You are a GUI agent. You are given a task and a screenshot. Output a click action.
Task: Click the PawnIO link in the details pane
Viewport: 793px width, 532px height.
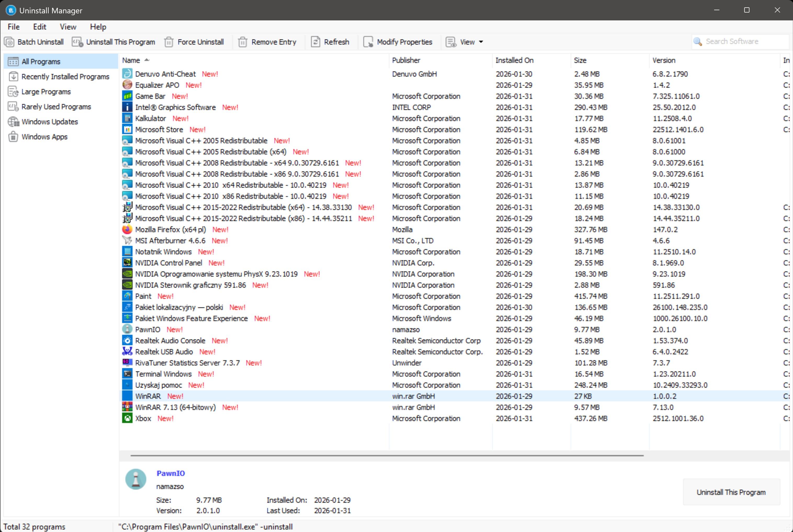171,473
